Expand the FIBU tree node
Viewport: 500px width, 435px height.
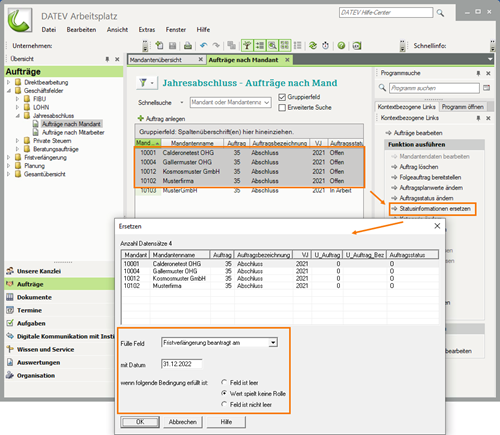[17, 99]
